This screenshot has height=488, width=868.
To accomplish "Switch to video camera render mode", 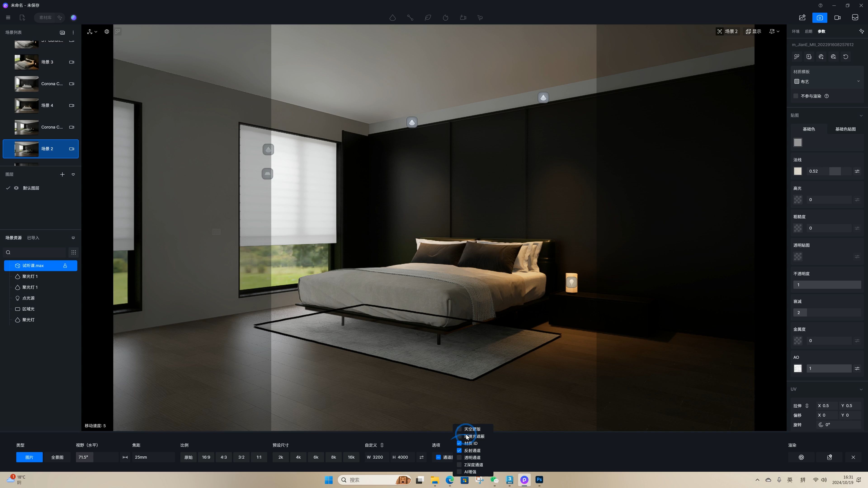I will [x=837, y=18].
